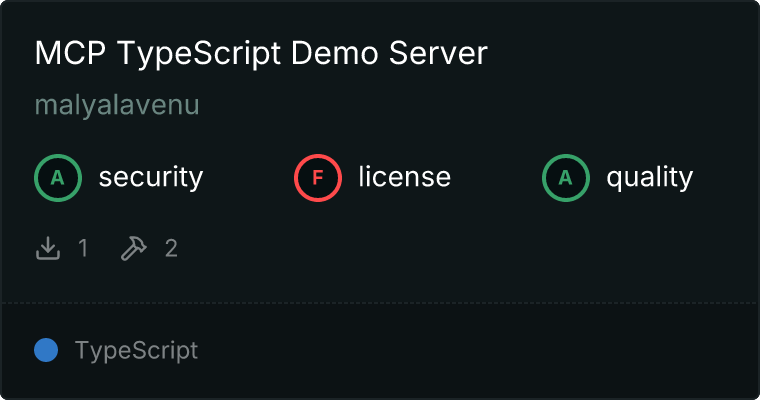Click the tools count number 2
This screenshot has height=400, width=760.
tap(171, 248)
